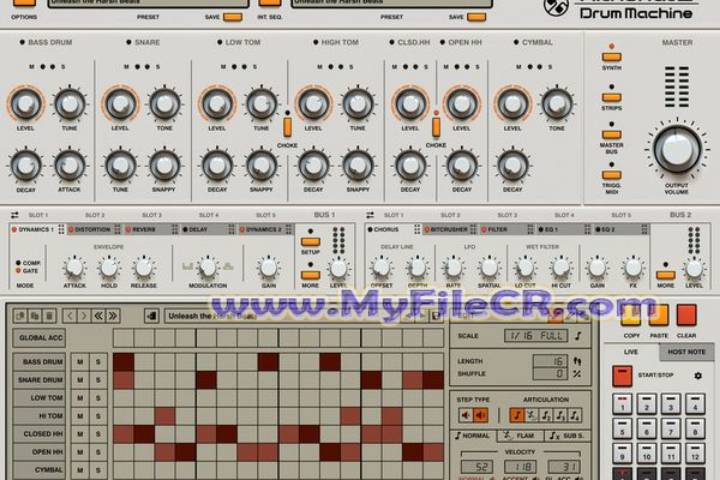Copy the pattern with the sequencer toolbar copy icon
This screenshot has width=720, height=480.
pyautogui.click(x=20, y=316)
